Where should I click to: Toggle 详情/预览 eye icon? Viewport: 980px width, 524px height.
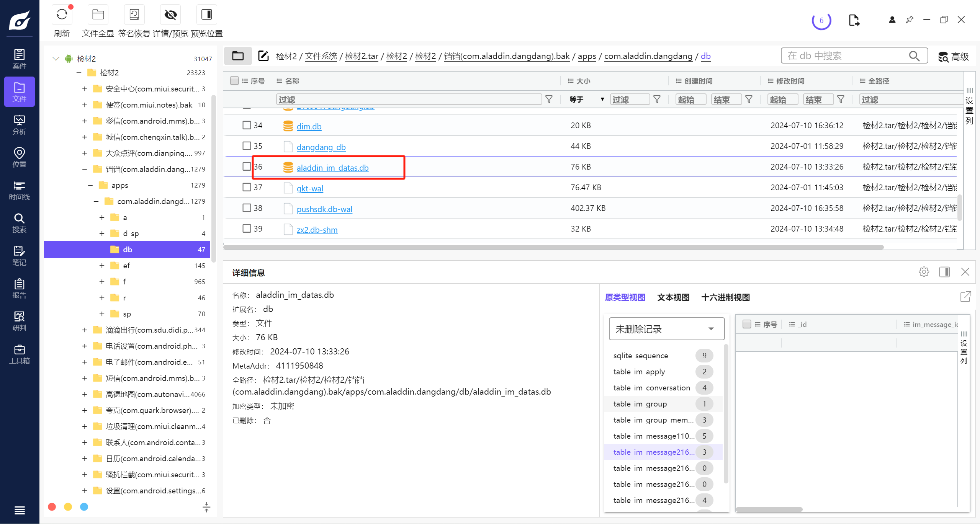pyautogui.click(x=170, y=15)
